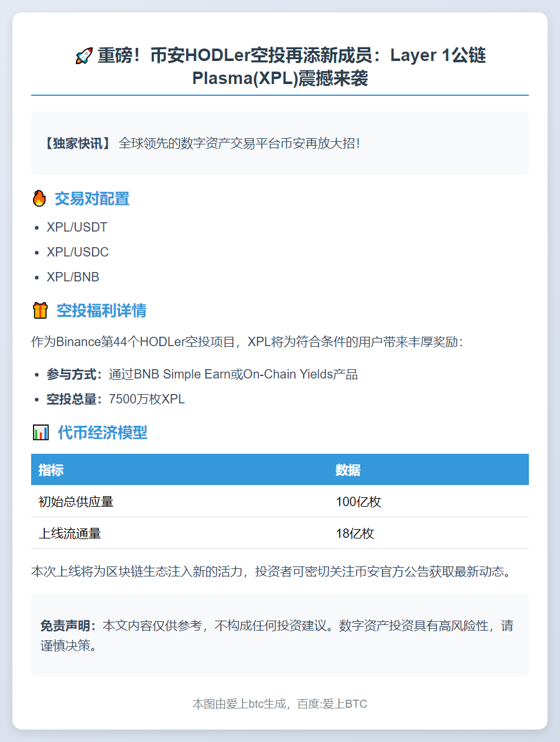This screenshot has height=742, width=560.
Task: Click the bar chart icon beside 代币经济模型
Action: pyautogui.click(x=39, y=432)
